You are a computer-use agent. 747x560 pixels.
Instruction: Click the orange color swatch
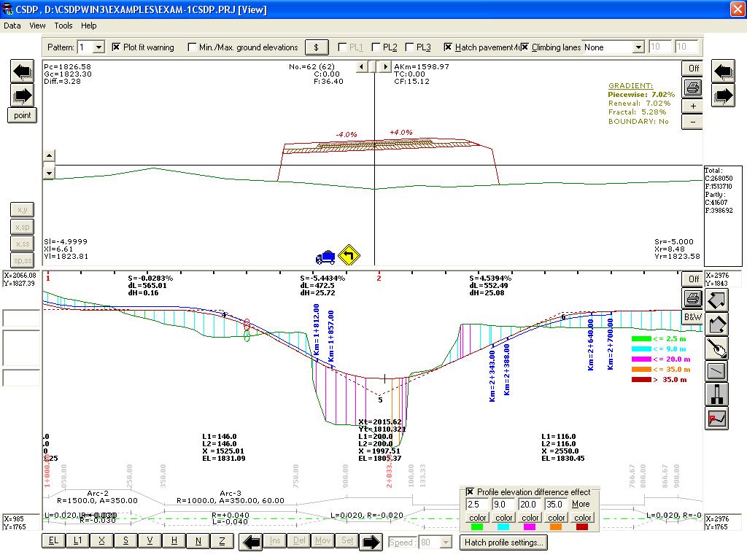pos(555,526)
